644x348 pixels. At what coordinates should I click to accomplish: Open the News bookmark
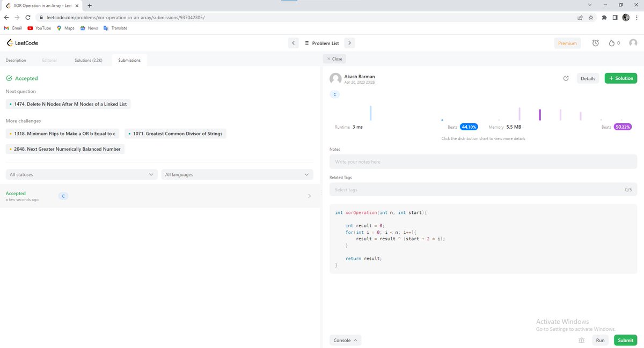tap(89, 28)
